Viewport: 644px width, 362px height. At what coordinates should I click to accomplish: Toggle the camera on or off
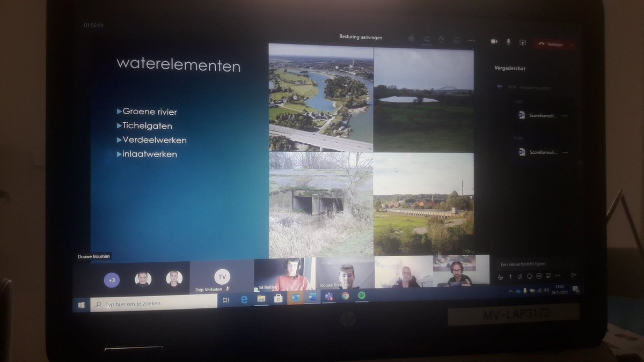pyautogui.click(x=494, y=41)
